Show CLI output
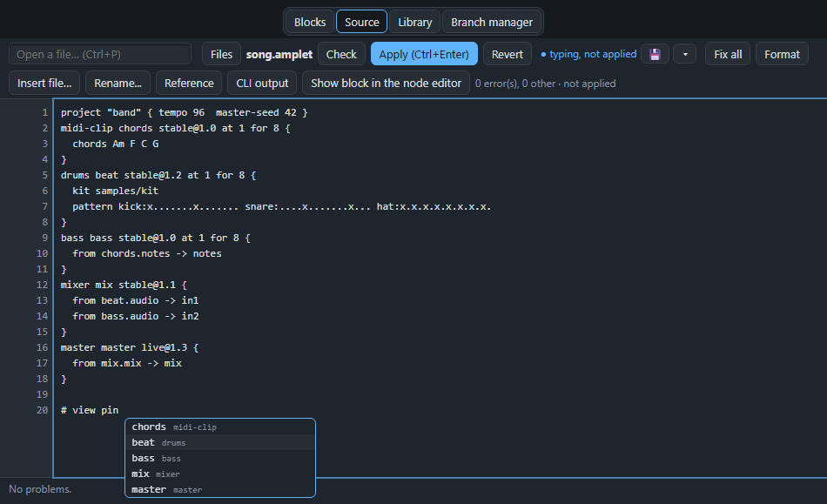 tap(262, 84)
